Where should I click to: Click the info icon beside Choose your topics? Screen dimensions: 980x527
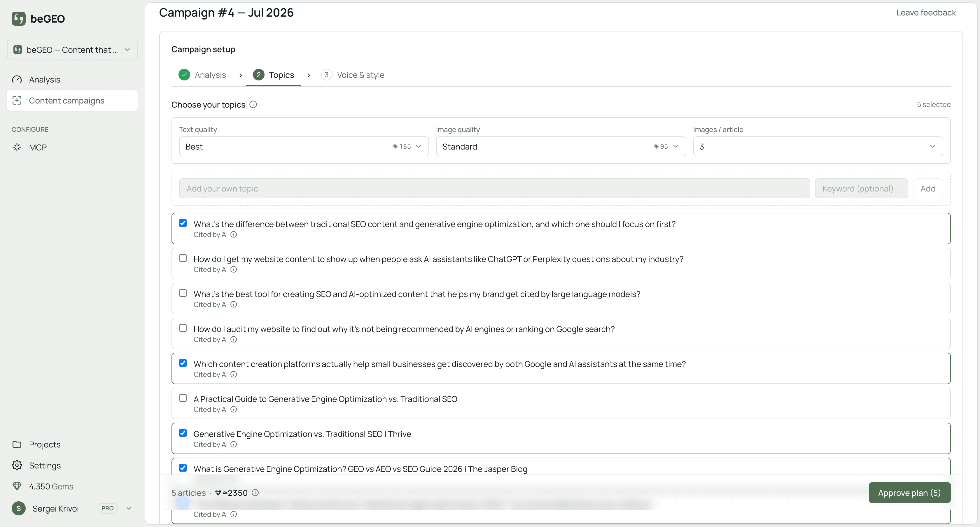point(253,105)
